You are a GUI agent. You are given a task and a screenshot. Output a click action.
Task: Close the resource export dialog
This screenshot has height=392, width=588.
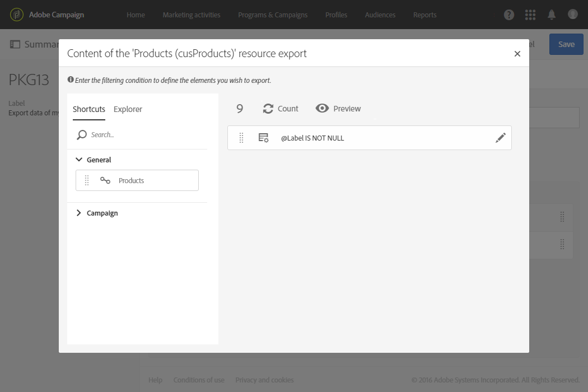517,54
